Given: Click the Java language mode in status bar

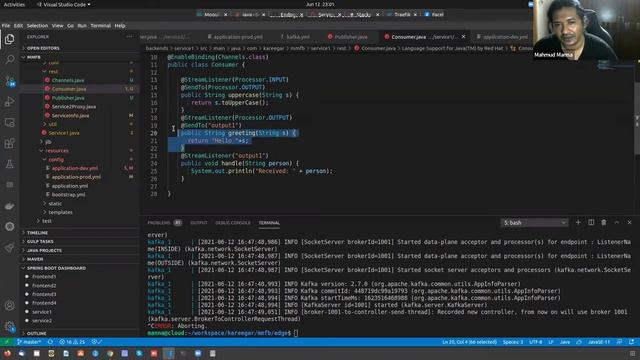Looking at the screenshot, I should point(565,342).
